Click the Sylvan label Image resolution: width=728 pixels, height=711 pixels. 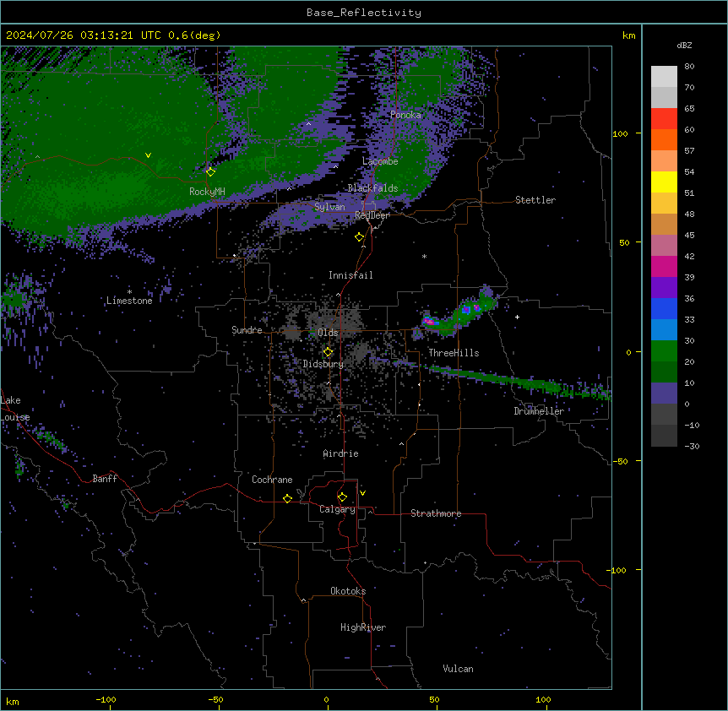329,207
